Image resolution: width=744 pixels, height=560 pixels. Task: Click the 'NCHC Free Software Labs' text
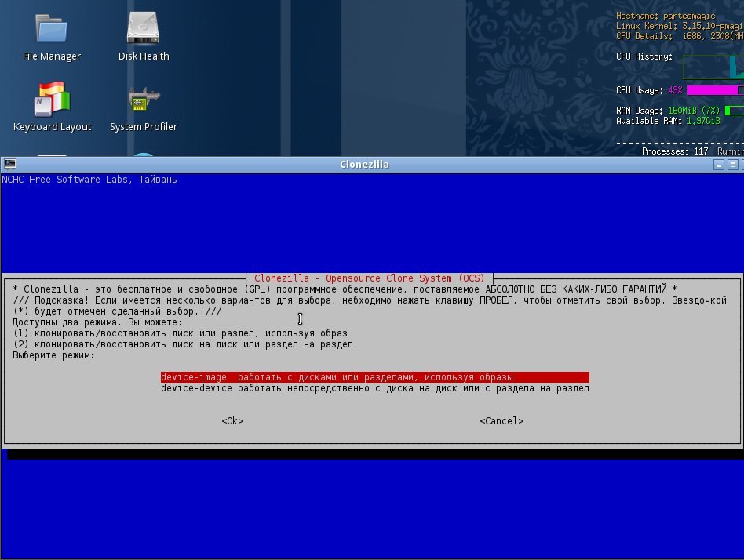point(66,180)
